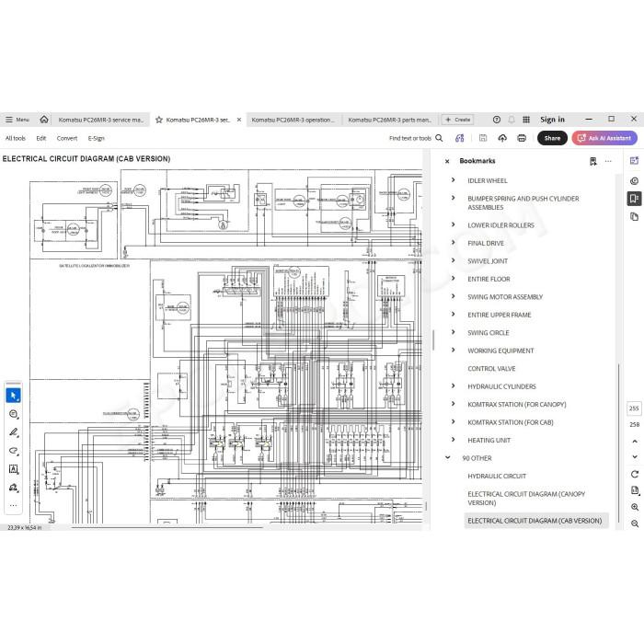Rotate the page view icon
This screenshot has height=644, width=644.
coord(635,474)
